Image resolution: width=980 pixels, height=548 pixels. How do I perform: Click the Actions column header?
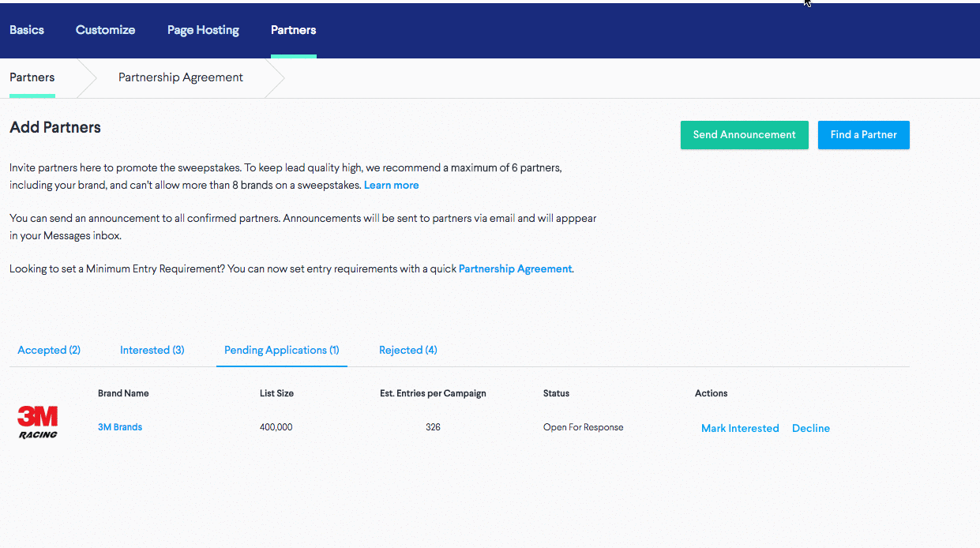(x=712, y=393)
